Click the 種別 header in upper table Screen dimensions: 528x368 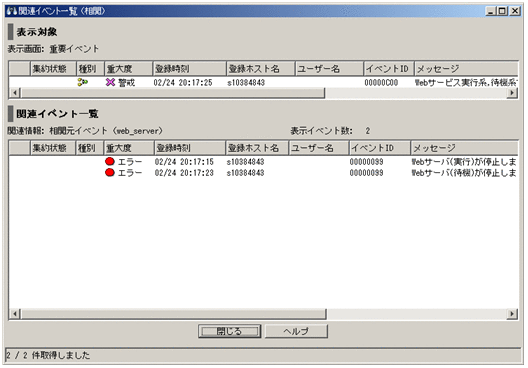point(90,69)
